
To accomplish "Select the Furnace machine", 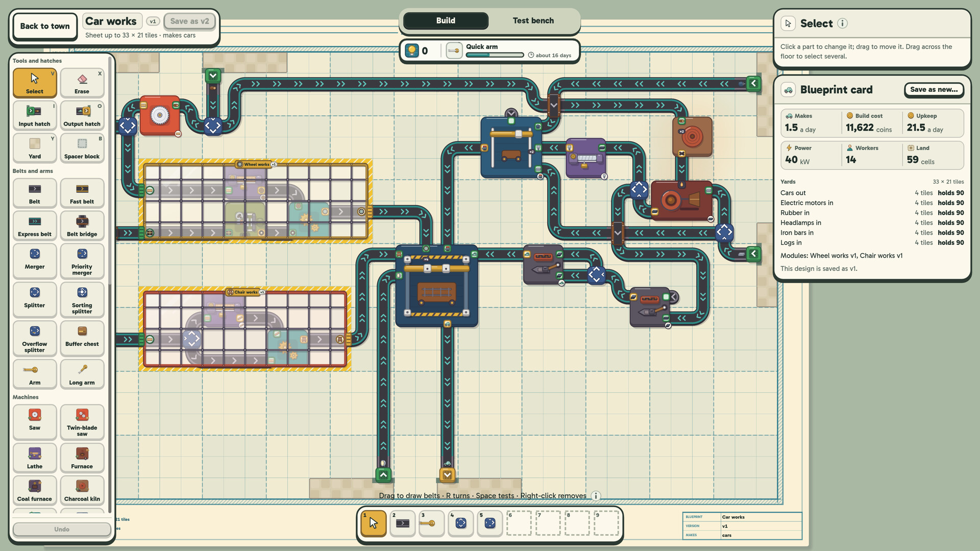I will (x=82, y=458).
